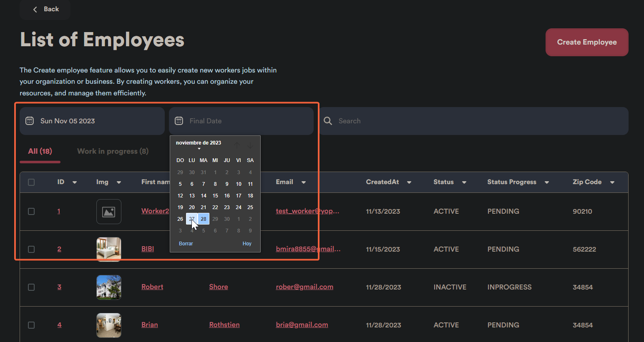Click the search magnifier icon
This screenshot has height=342, width=644.
click(x=328, y=121)
